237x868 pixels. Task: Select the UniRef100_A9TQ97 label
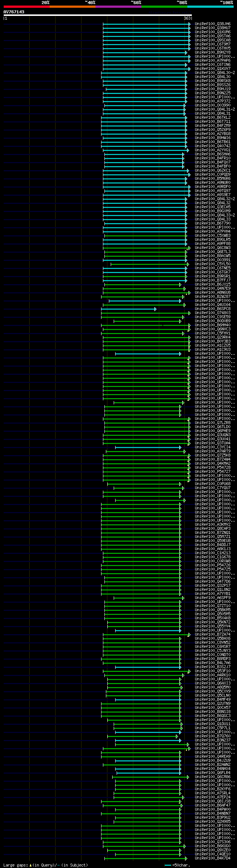pyautogui.click(x=213, y=191)
